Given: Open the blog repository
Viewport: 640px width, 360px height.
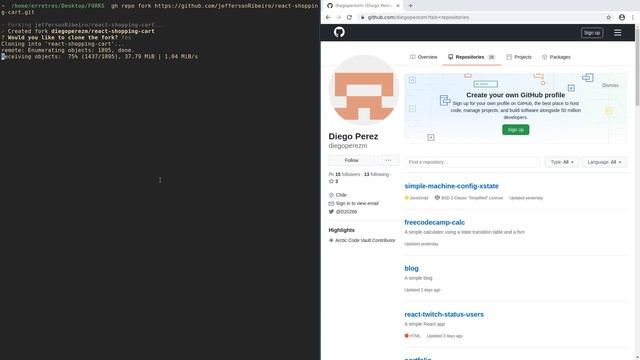Looking at the screenshot, I should [x=411, y=269].
